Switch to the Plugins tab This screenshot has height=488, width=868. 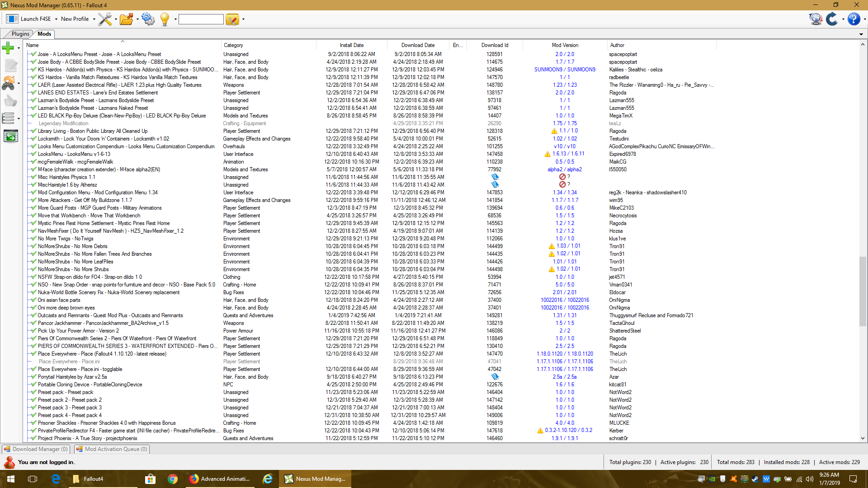coord(20,34)
